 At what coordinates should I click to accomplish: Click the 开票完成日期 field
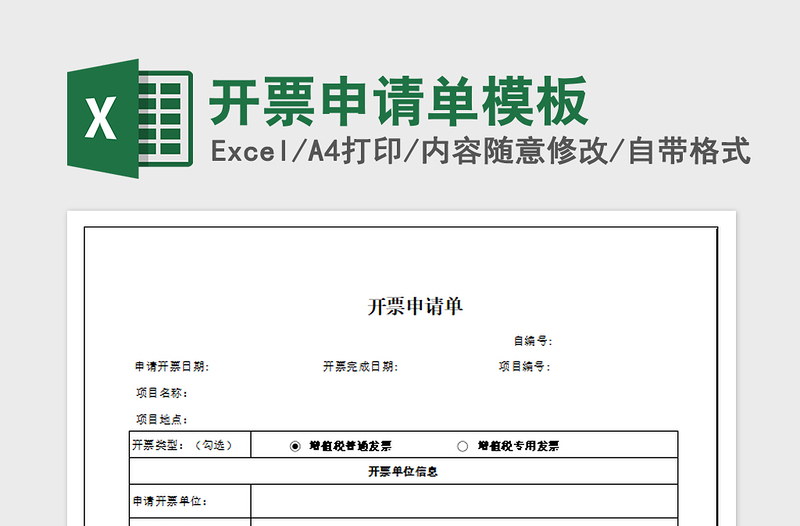point(360,367)
